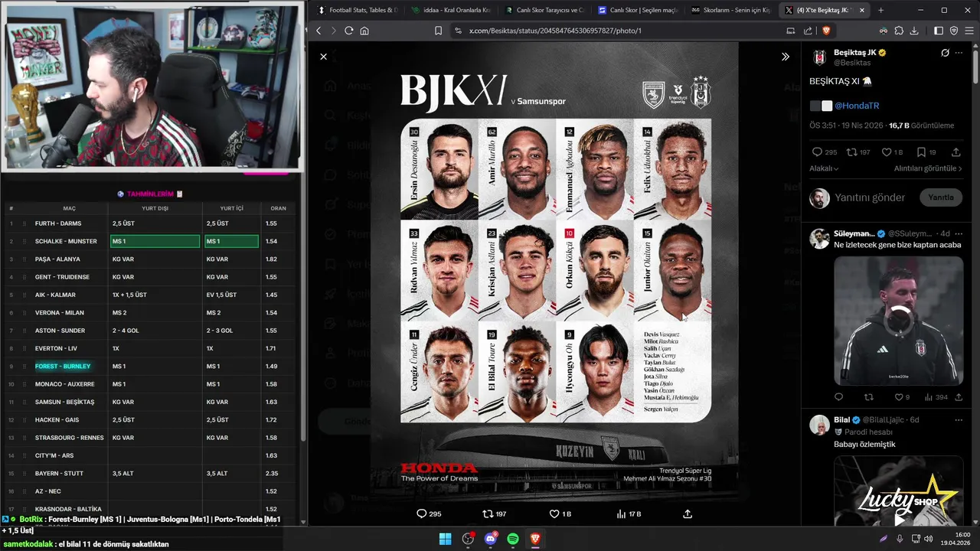
Task: Click the SAMSUN - BEŞİKTAŞ match row
Action: pyautogui.click(x=149, y=402)
